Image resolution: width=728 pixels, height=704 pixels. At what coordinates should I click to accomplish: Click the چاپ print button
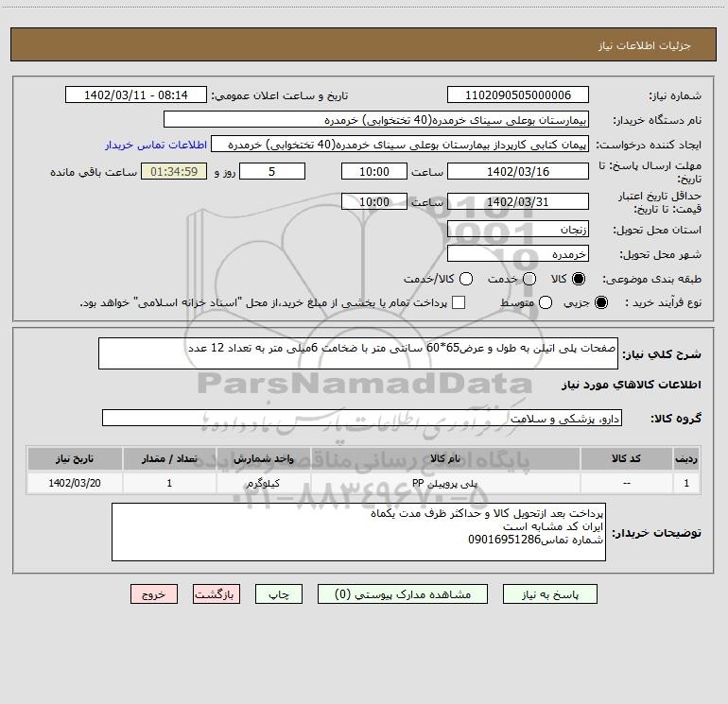[x=279, y=594]
